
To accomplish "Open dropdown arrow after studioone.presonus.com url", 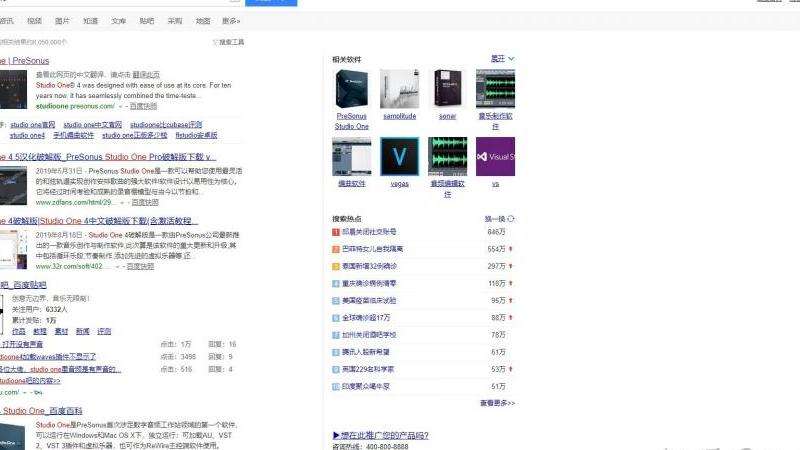I will pos(121,106).
